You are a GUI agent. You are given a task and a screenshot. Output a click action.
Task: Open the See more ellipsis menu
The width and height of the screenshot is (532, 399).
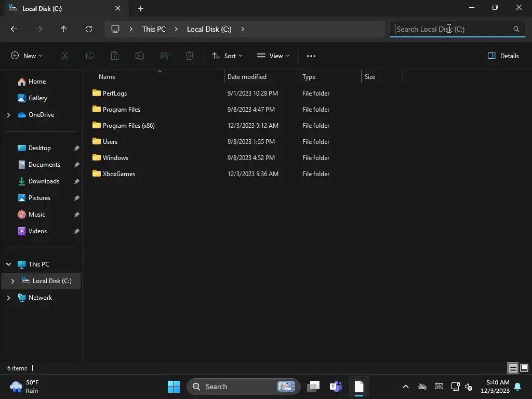(x=311, y=56)
